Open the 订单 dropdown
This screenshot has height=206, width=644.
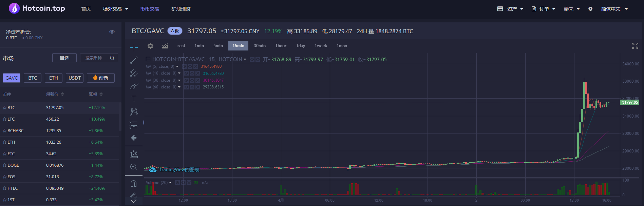[543, 9]
